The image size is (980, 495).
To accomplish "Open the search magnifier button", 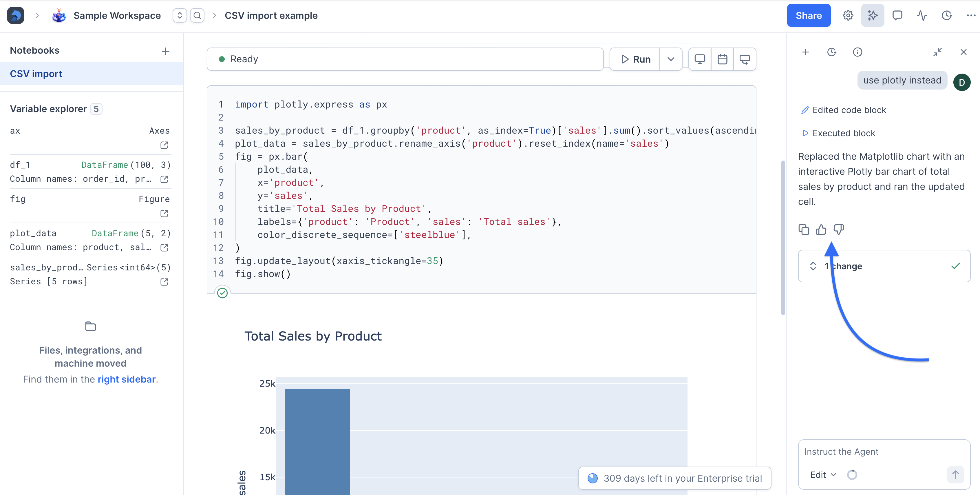I will [x=197, y=16].
